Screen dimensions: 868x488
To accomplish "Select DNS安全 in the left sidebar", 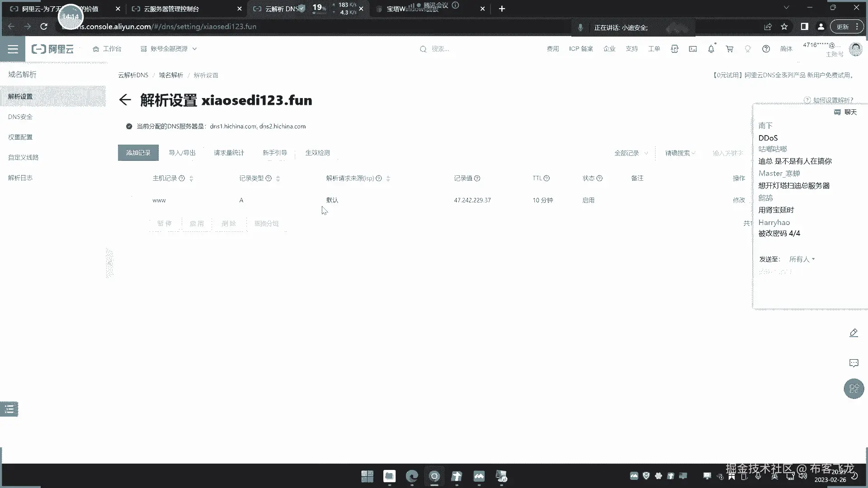I will (x=20, y=117).
